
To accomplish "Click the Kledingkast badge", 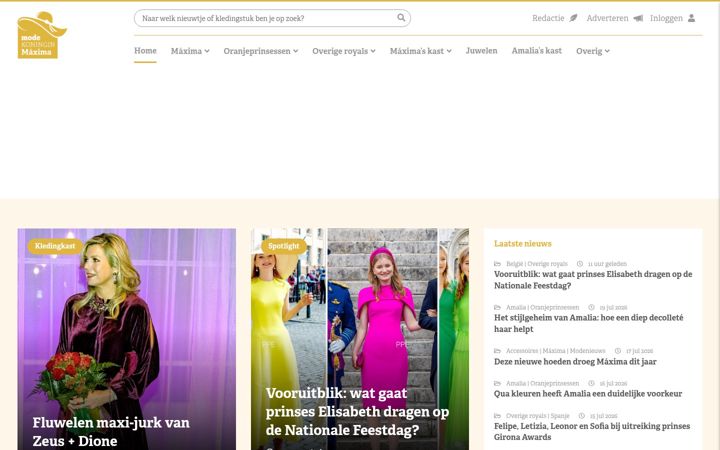I will tap(55, 246).
